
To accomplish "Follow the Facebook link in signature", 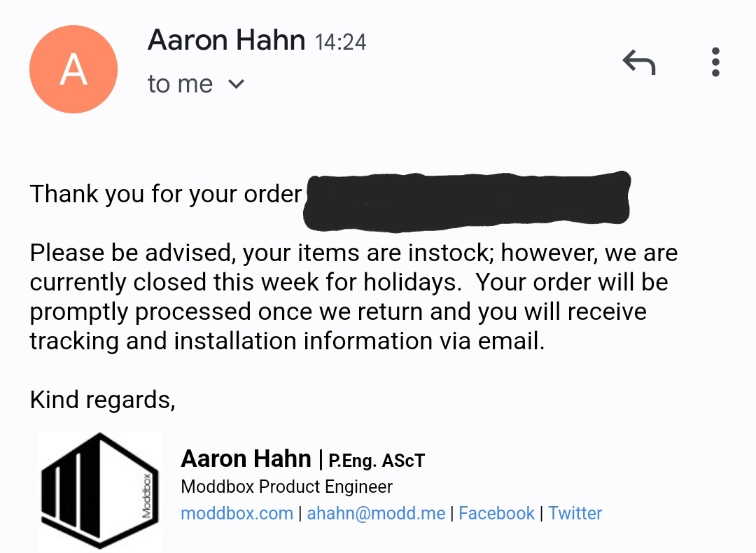I will tap(496, 513).
